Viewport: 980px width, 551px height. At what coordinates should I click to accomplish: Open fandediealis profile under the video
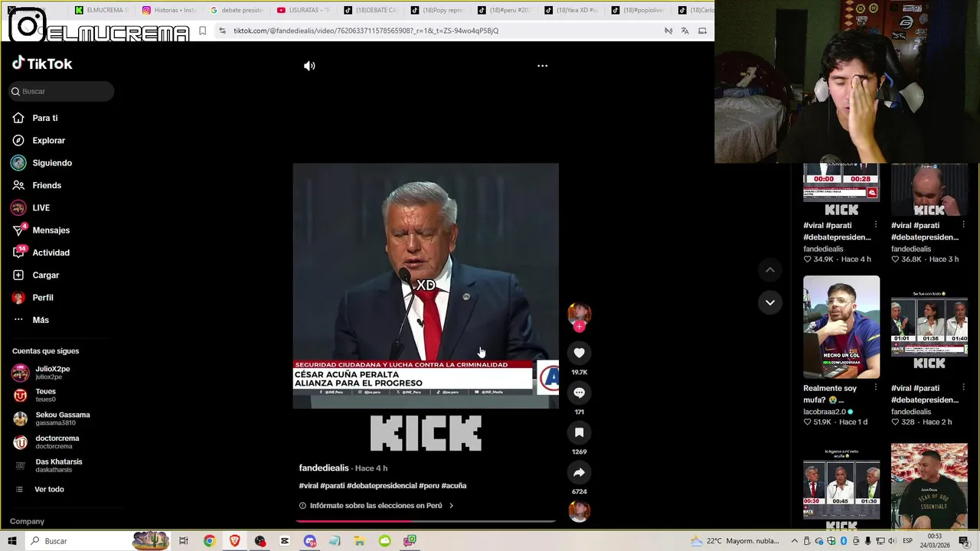point(324,468)
